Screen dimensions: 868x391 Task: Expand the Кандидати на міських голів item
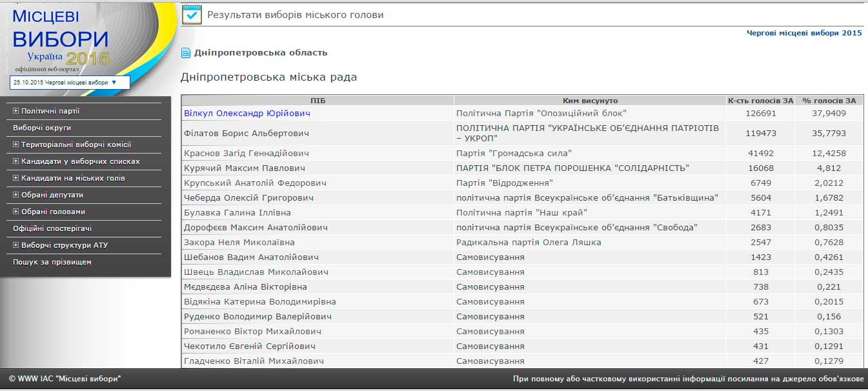pyautogui.click(x=16, y=178)
